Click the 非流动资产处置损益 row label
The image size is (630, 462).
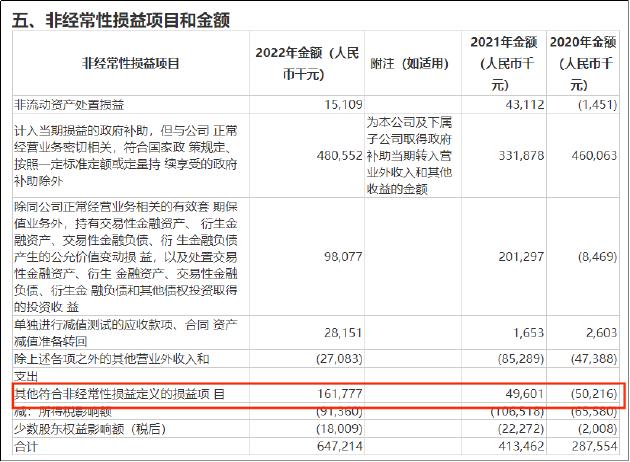[x=69, y=105]
